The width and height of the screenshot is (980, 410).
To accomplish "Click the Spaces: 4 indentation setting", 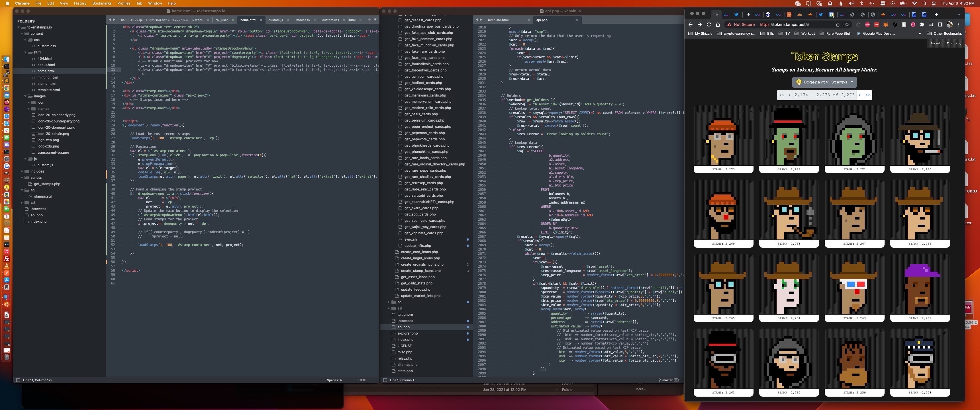I will pos(334,380).
